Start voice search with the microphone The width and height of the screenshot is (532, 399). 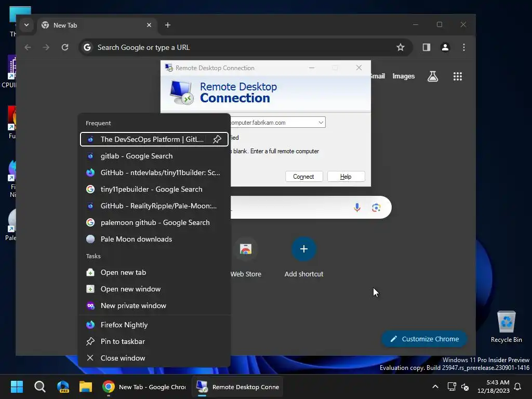pyautogui.click(x=357, y=207)
